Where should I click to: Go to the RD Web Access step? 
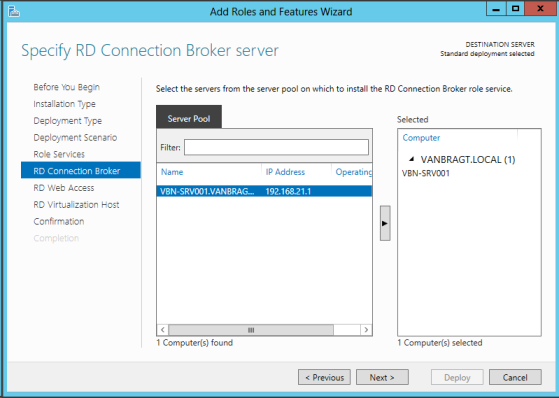(x=64, y=188)
